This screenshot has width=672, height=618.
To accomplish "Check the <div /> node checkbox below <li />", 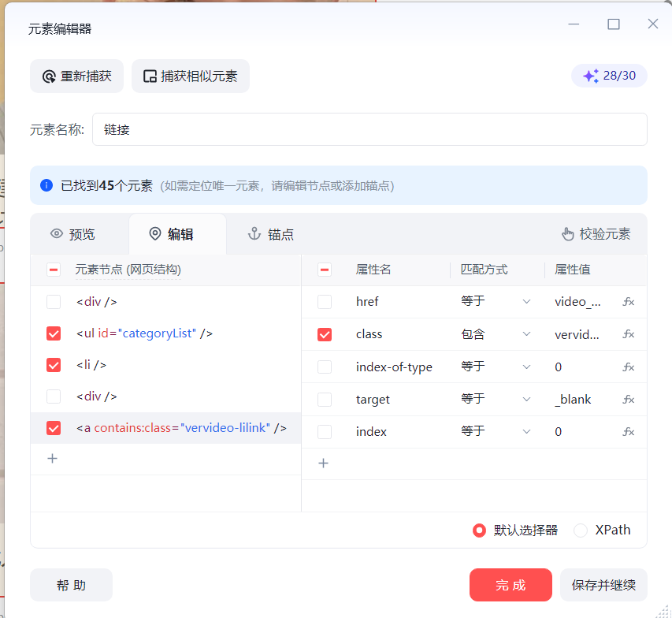I will [x=54, y=396].
